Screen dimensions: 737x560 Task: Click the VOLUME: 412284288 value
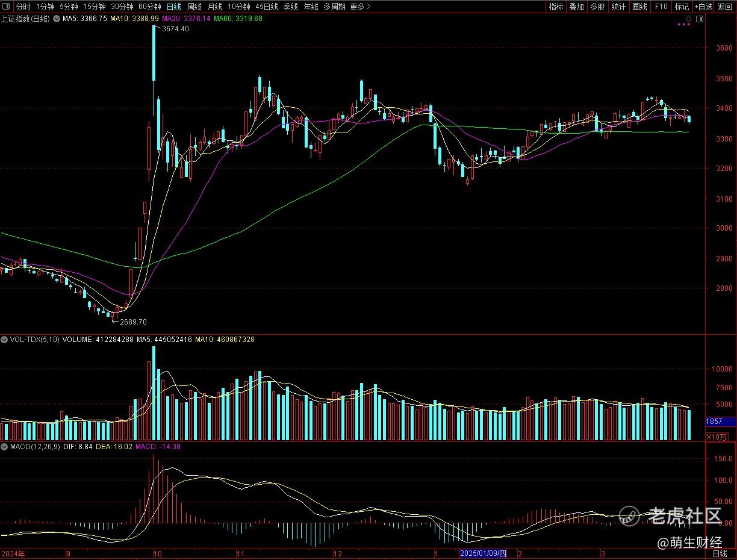(99, 340)
